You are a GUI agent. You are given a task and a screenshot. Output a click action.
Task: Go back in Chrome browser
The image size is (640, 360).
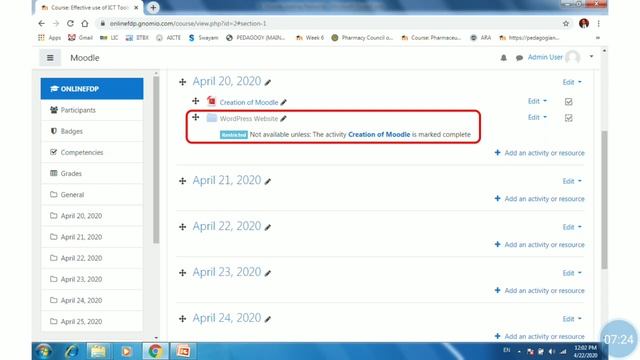pyautogui.click(x=42, y=24)
